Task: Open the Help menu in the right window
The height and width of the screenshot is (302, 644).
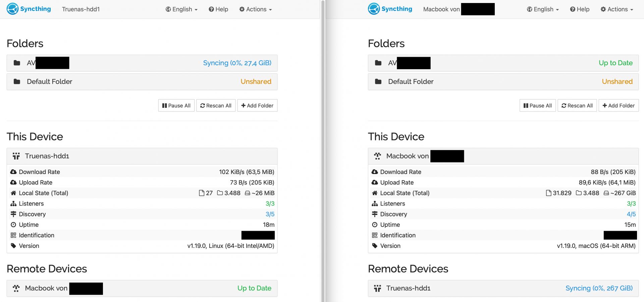Action: click(x=580, y=9)
